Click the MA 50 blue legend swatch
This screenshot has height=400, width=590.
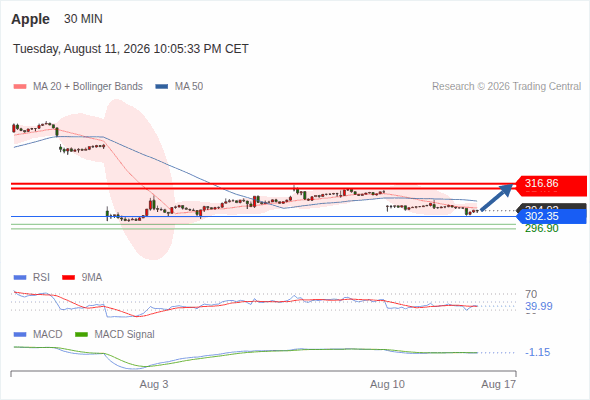coord(162,87)
